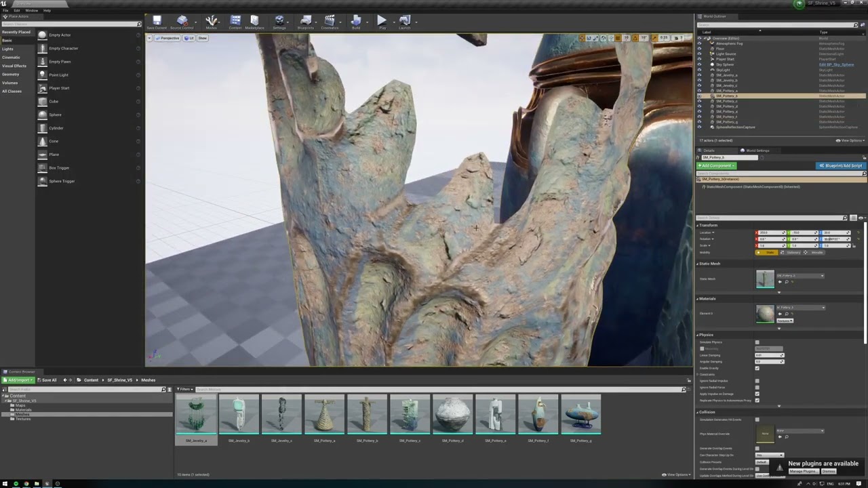Screen dimensions: 868x488
Task: Open the Help menu
Action: [47, 10]
